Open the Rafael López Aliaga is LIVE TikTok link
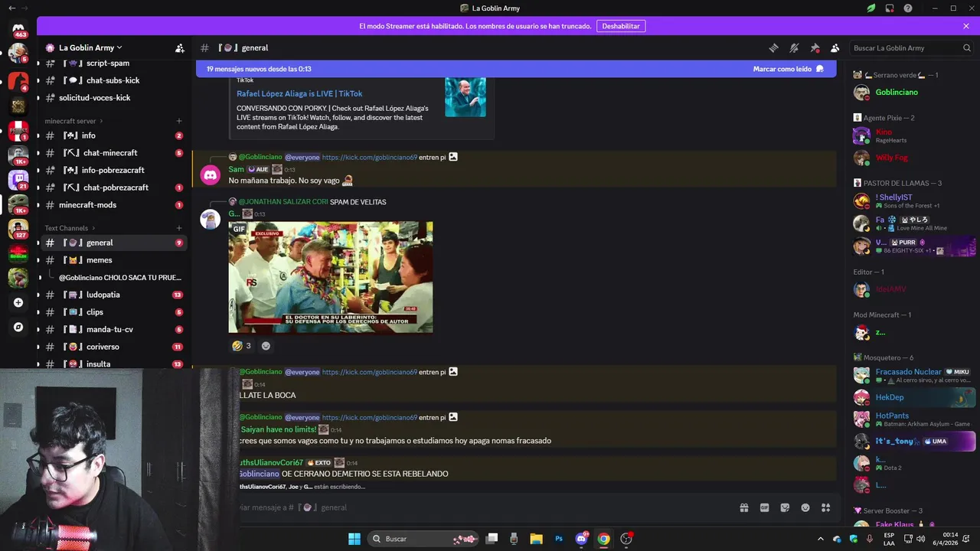 pos(299,93)
